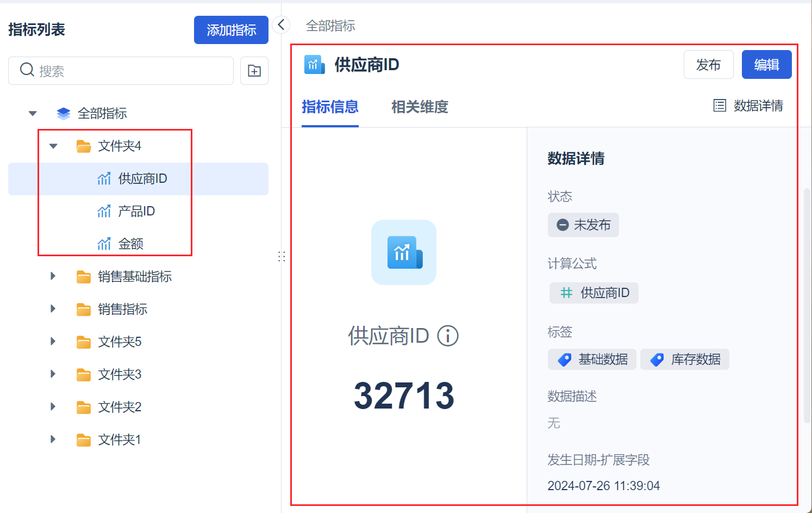Click the 未发布 status badge

pyautogui.click(x=583, y=225)
